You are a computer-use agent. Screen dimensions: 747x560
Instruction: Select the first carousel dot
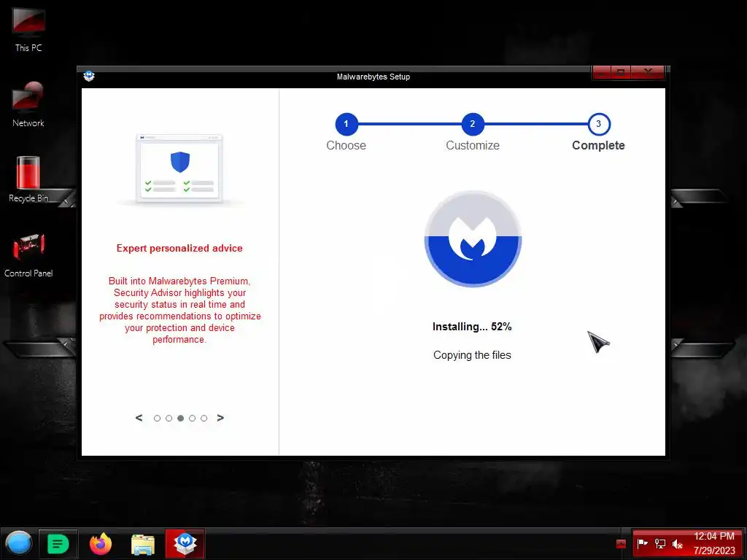point(158,418)
